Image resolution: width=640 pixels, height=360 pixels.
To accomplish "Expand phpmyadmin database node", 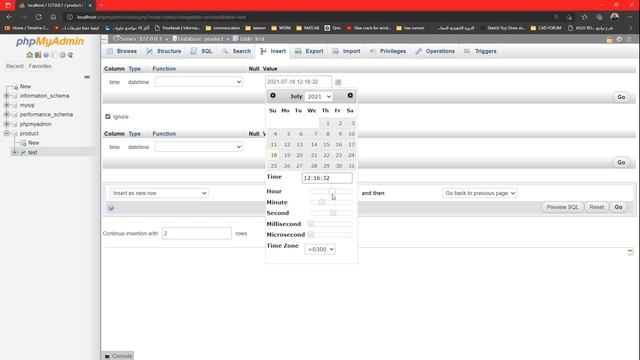I will tap(7, 124).
